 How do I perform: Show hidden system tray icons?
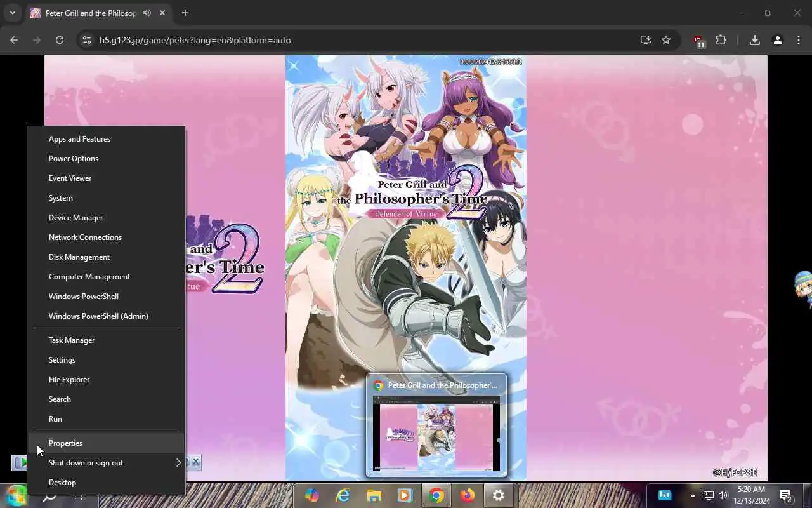(x=693, y=495)
